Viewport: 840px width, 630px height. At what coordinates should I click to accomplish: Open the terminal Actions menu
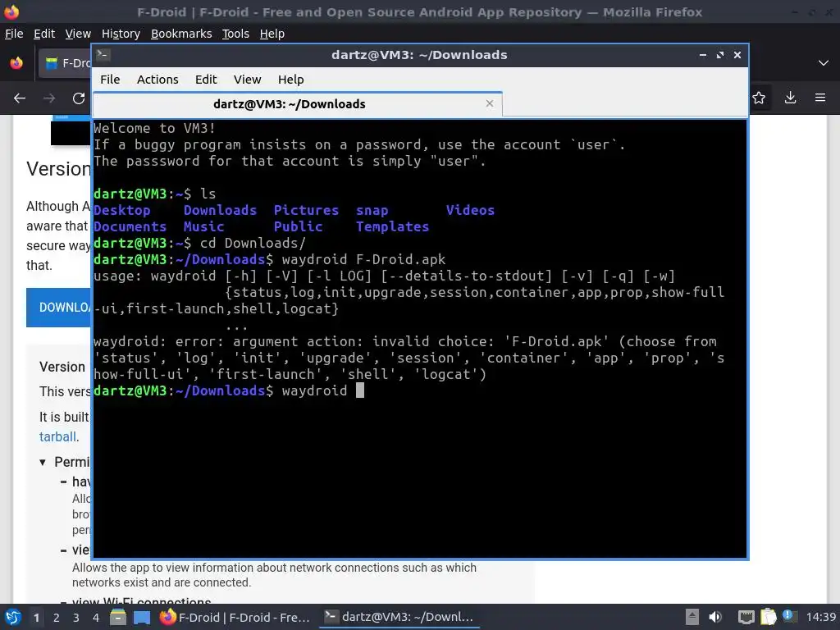point(157,80)
